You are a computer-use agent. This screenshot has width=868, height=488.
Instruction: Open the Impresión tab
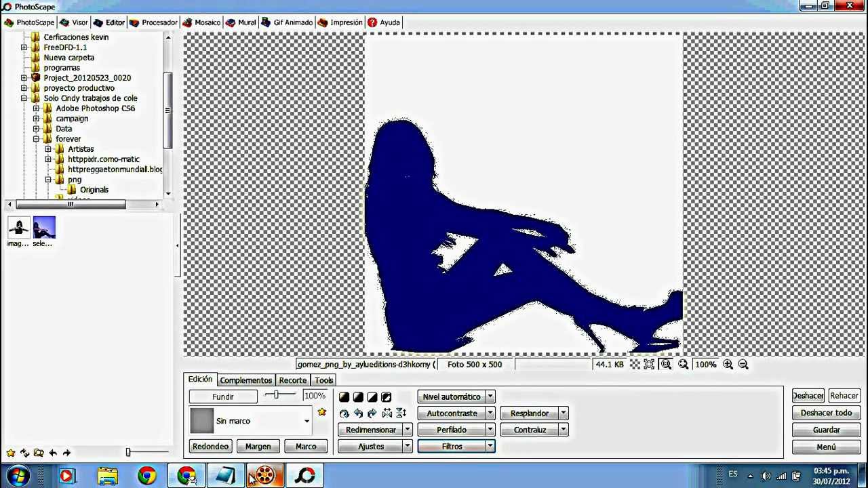coord(340,22)
